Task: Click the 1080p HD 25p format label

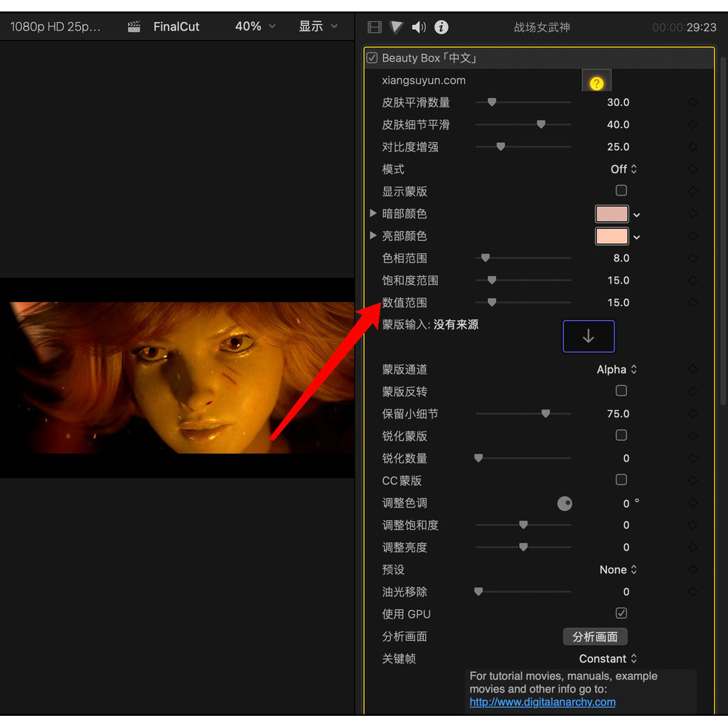Action: pos(55,26)
